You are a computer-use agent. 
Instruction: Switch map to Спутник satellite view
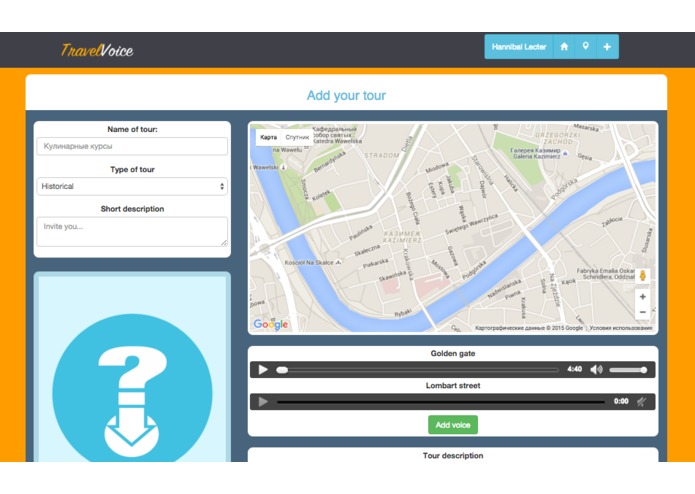(297, 137)
